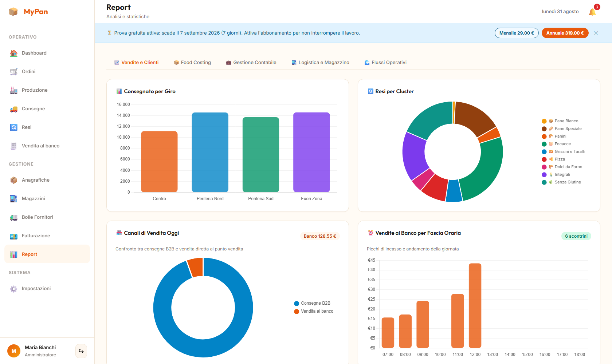This screenshot has height=364, width=612.
Task: Open the Impostazioni gear icon
Action: point(14,289)
